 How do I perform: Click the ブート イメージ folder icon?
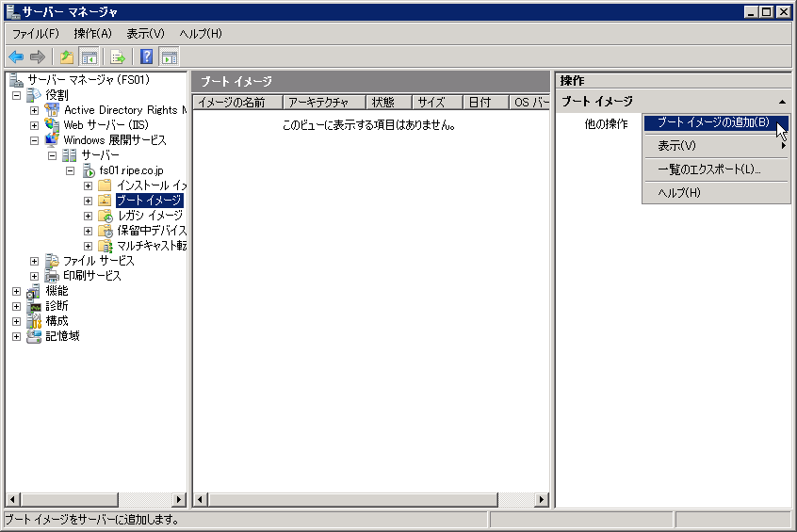point(105,201)
